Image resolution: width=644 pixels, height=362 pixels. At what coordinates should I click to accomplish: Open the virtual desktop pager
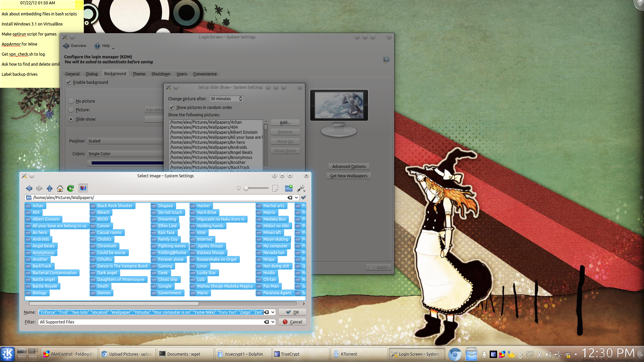tap(28, 354)
